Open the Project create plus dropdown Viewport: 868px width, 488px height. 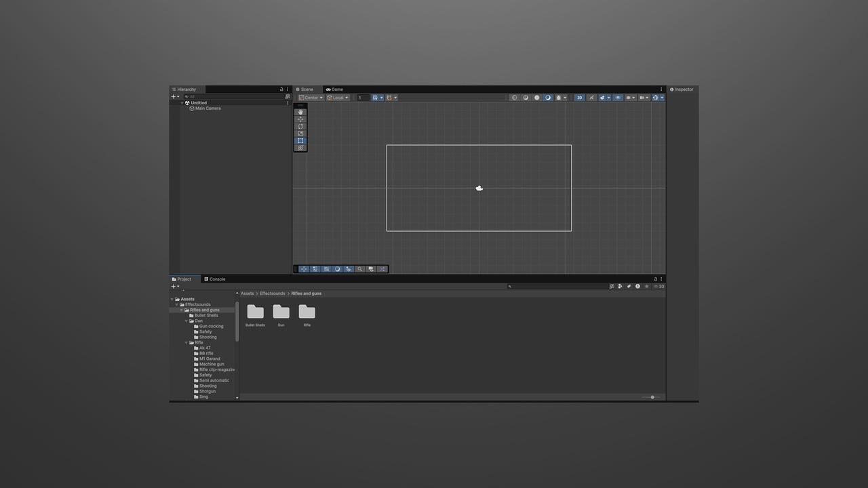(175, 287)
